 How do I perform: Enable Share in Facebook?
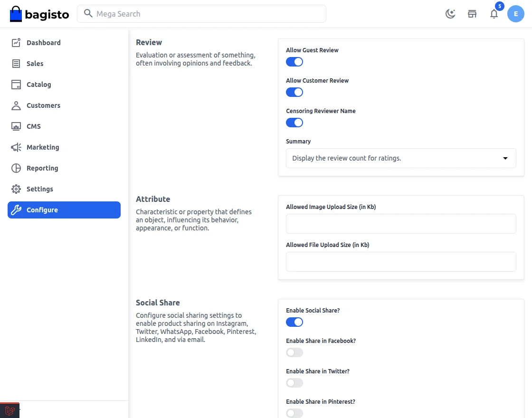[x=294, y=352]
